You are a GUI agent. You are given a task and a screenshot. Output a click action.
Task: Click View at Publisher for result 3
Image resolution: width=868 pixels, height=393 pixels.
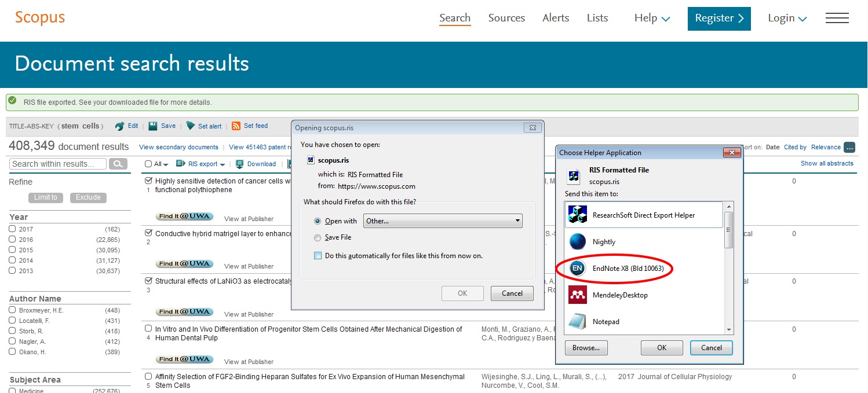tap(249, 314)
